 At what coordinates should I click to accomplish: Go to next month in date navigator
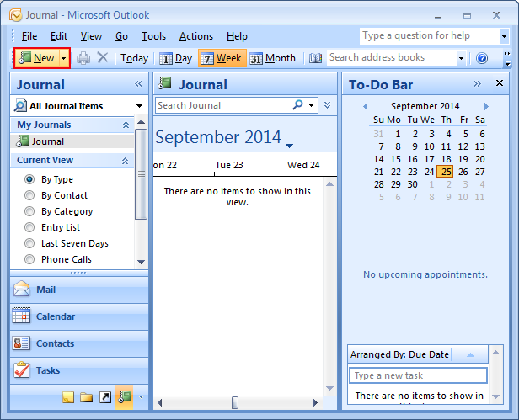tap(486, 107)
